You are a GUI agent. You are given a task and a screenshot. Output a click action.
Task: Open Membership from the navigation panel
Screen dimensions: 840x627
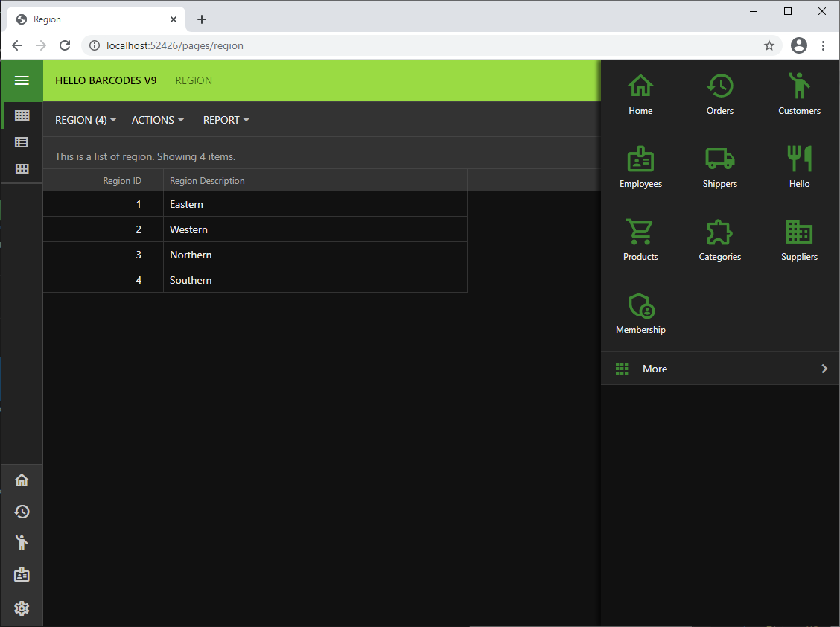pos(640,313)
